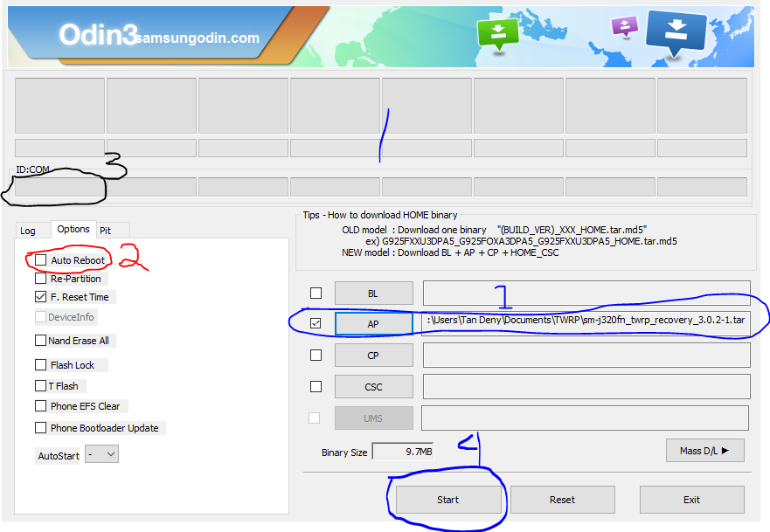Toggle the T Flash checkbox
This screenshot has height=532, width=770.
click(41, 386)
